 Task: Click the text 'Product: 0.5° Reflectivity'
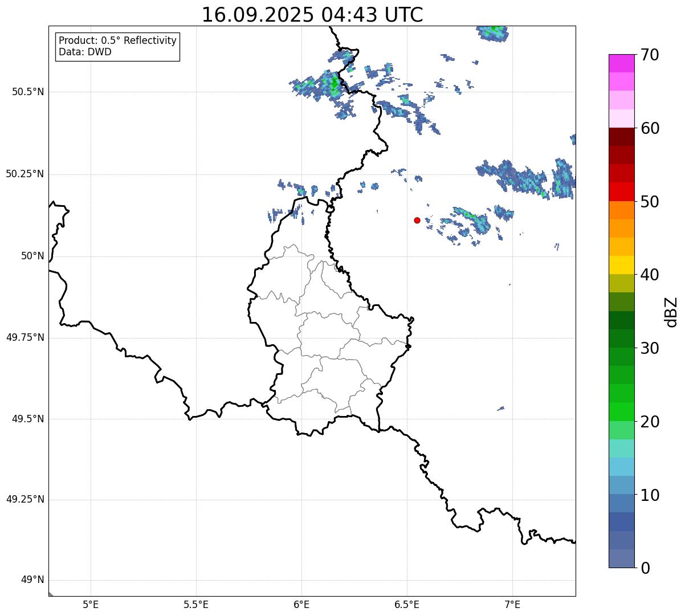(x=118, y=41)
